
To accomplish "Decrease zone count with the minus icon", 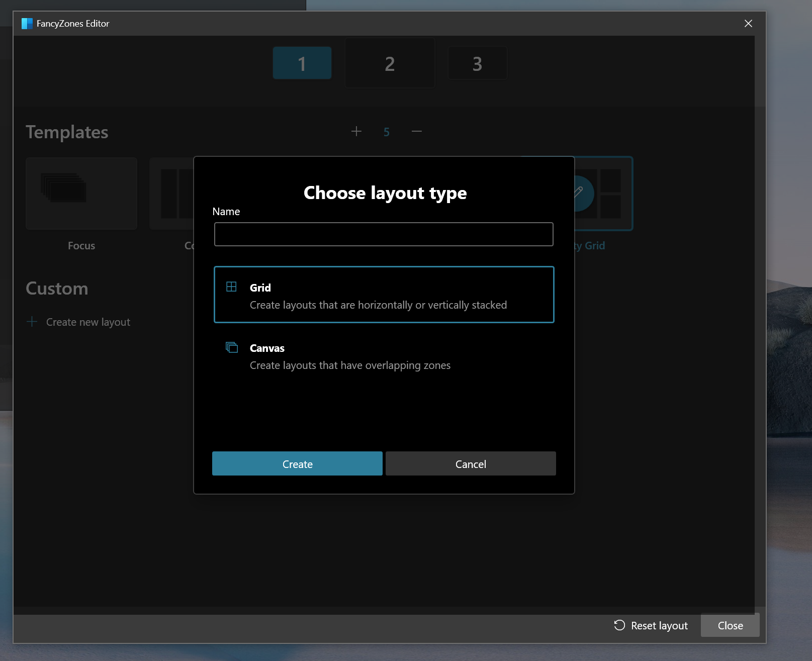I will [x=416, y=131].
